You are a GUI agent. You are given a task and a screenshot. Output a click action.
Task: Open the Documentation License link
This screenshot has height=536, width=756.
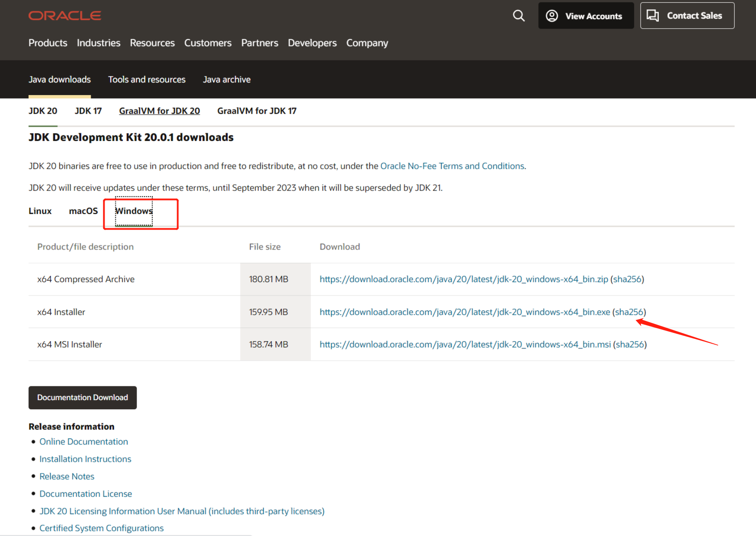click(85, 494)
